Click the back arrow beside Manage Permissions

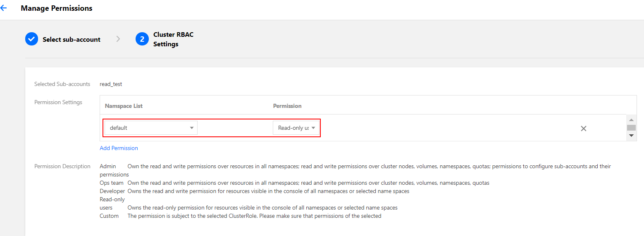(x=4, y=8)
